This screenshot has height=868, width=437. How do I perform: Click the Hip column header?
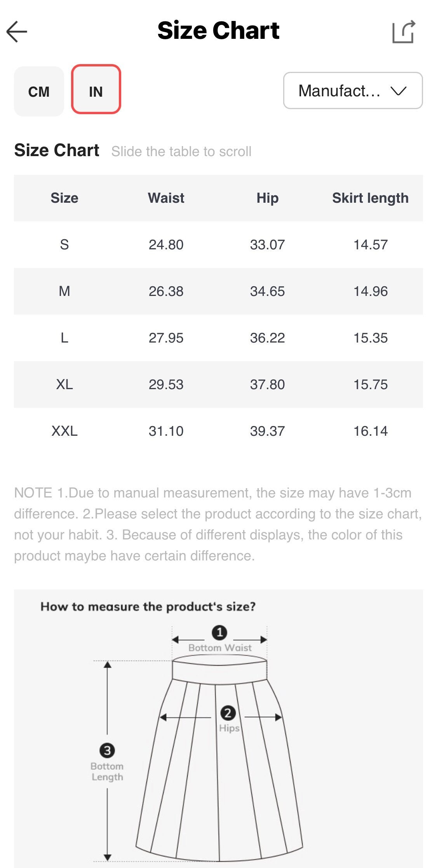click(x=267, y=198)
